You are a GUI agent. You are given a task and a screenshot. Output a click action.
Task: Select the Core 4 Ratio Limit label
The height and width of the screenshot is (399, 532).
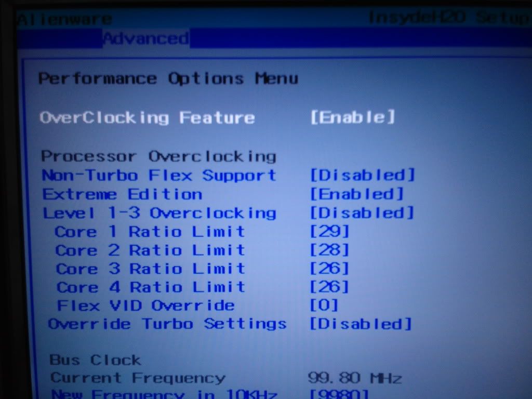click(151, 287)
